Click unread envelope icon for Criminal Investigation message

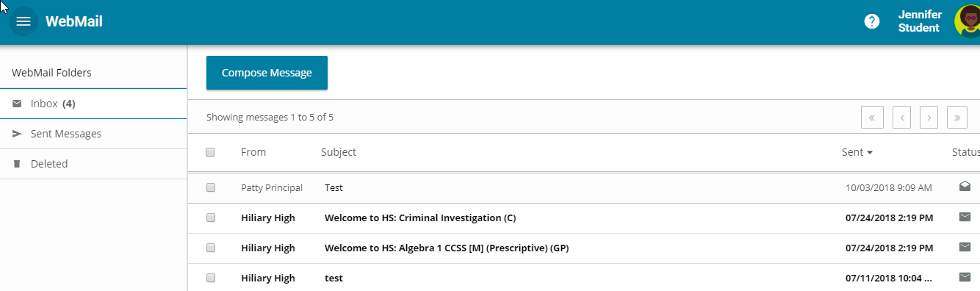click(965, 217)
